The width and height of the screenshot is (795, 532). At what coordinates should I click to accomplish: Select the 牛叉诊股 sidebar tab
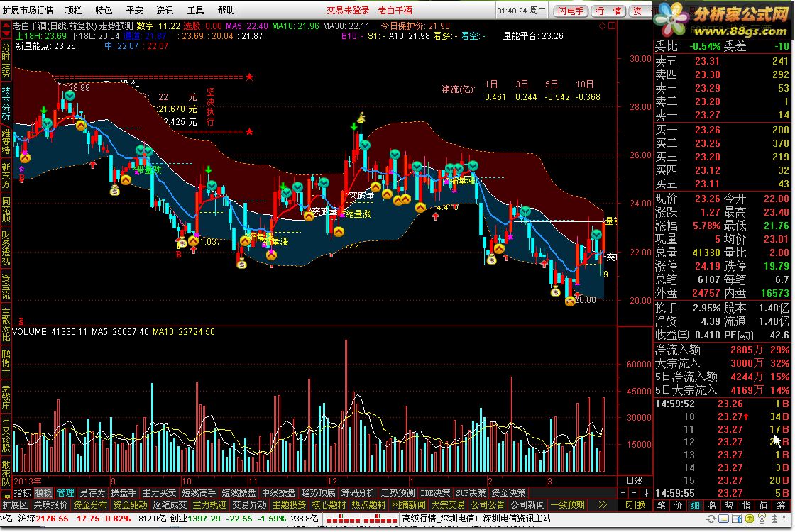(6, 435)
